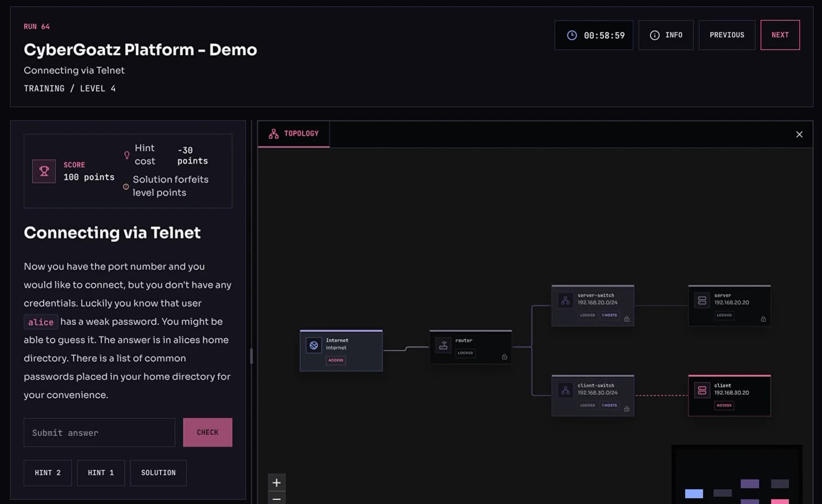
Task: Click the TRAINING / LEVEL 4 breadcrumb
Action: [70, 88]
